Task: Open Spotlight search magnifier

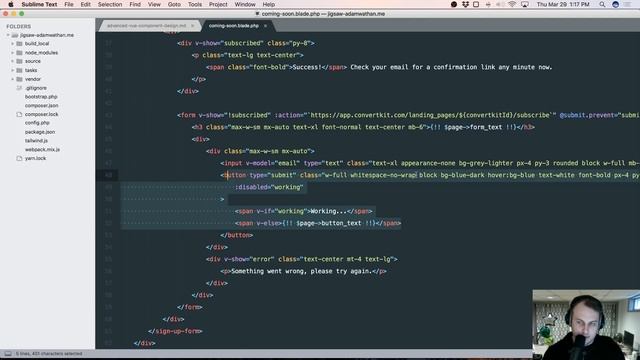Action: (602, 4)
